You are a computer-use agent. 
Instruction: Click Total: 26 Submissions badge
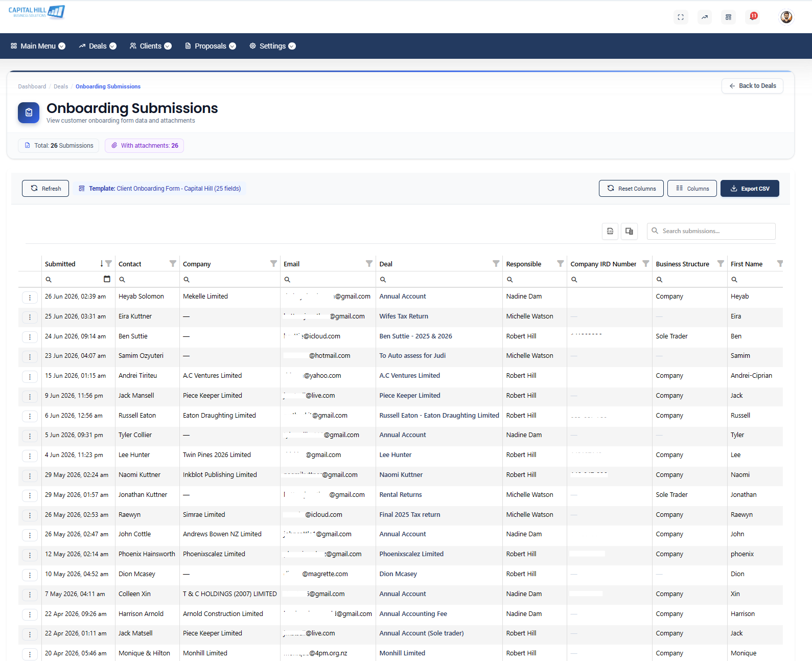tap(59, 146)
